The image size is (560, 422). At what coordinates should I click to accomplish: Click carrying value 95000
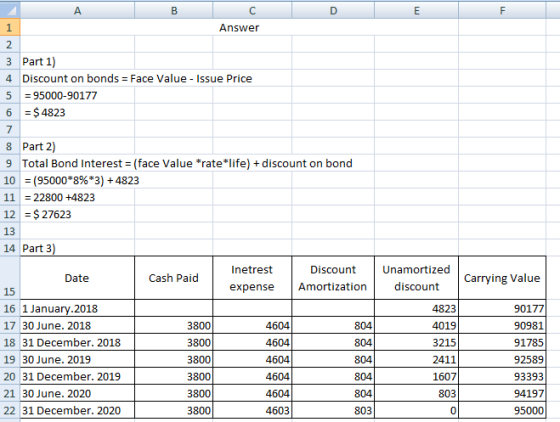(502, 410)
